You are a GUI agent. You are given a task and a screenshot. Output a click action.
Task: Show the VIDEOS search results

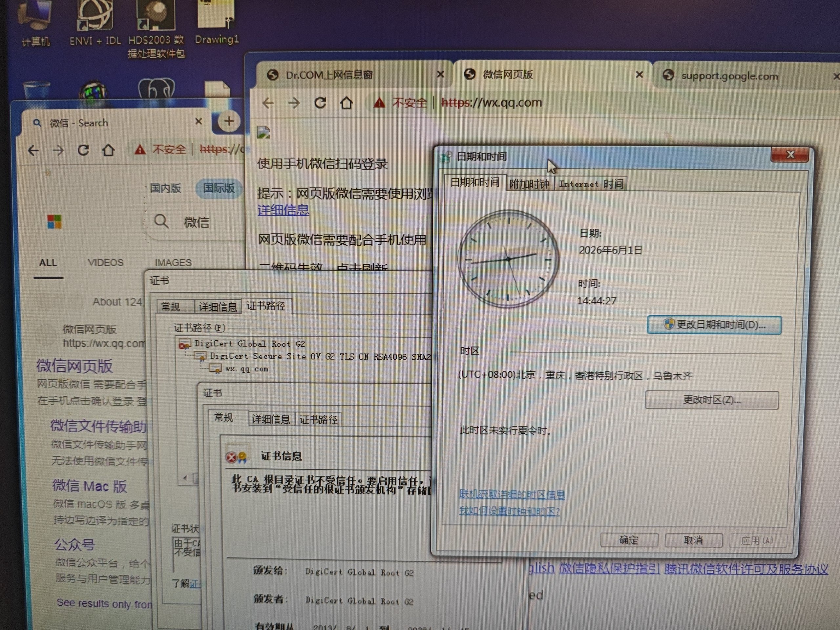coord(106,262)
